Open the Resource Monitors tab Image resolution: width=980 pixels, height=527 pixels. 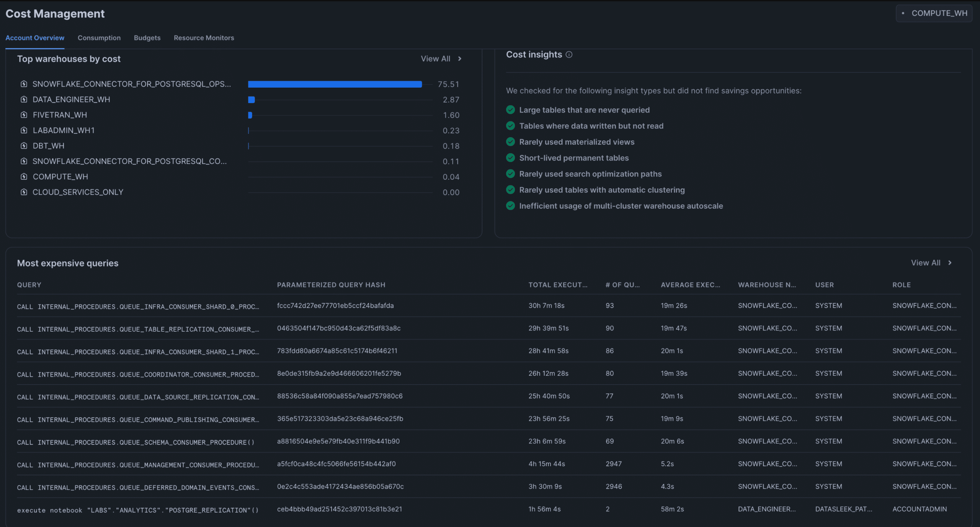pyautogui.click(x=204, y=38)
